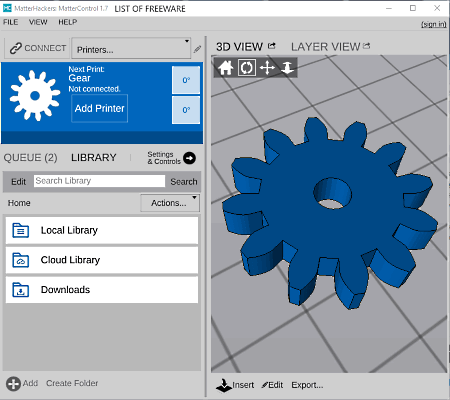The image size is (450, 400).
Task: Click the Search button
Action: point(184,182)
